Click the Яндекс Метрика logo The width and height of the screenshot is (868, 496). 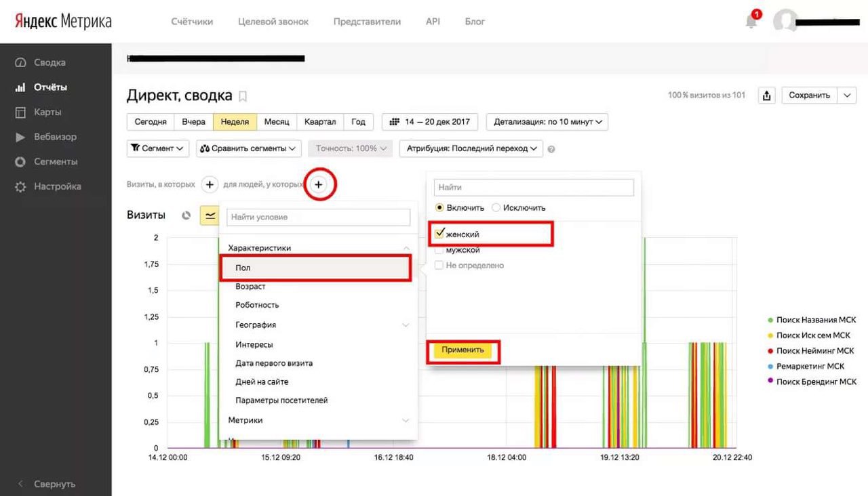point(64,21)
